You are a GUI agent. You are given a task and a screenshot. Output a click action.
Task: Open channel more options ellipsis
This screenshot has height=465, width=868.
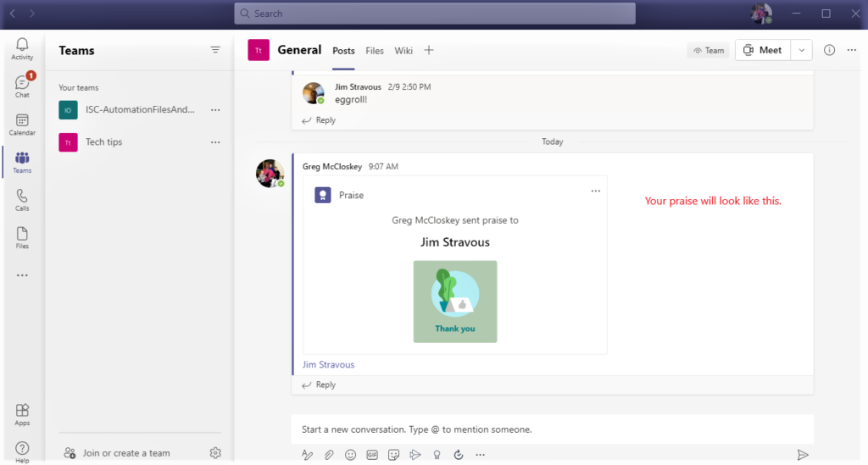point(851,50)
